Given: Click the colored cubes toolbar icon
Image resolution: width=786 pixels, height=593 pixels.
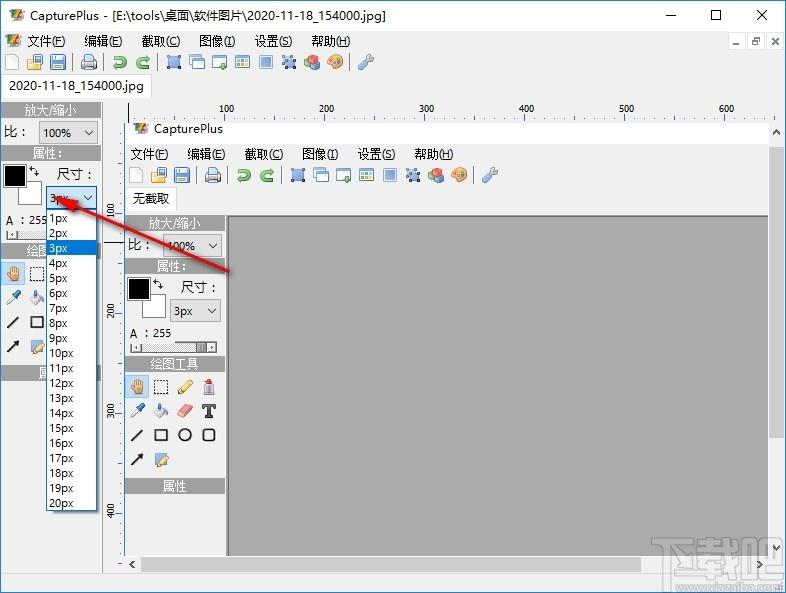Looking at the screenshot, I should 312,62.
